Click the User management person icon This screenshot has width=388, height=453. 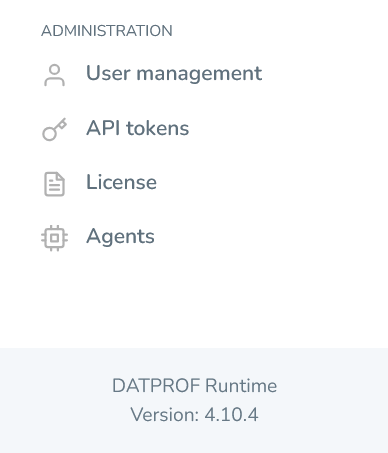coord(54,75)
